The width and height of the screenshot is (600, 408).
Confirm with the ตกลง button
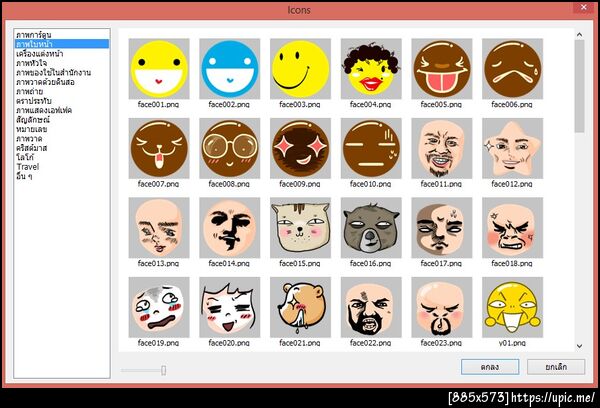click(x=490, y=367)
